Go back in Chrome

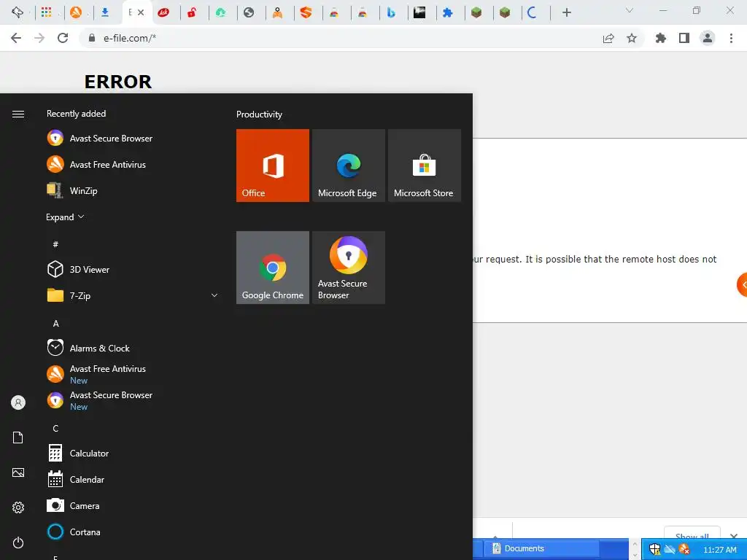point(16,38)
